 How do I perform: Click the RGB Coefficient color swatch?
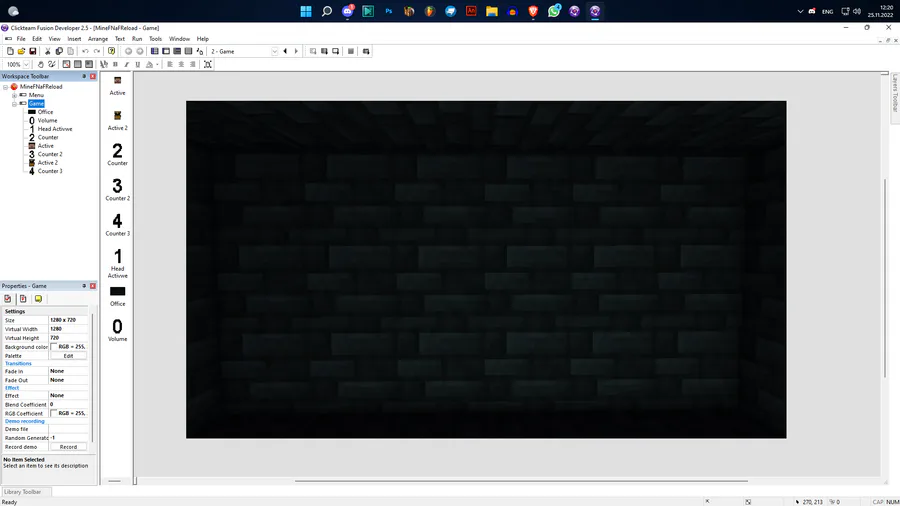point(54,413)
